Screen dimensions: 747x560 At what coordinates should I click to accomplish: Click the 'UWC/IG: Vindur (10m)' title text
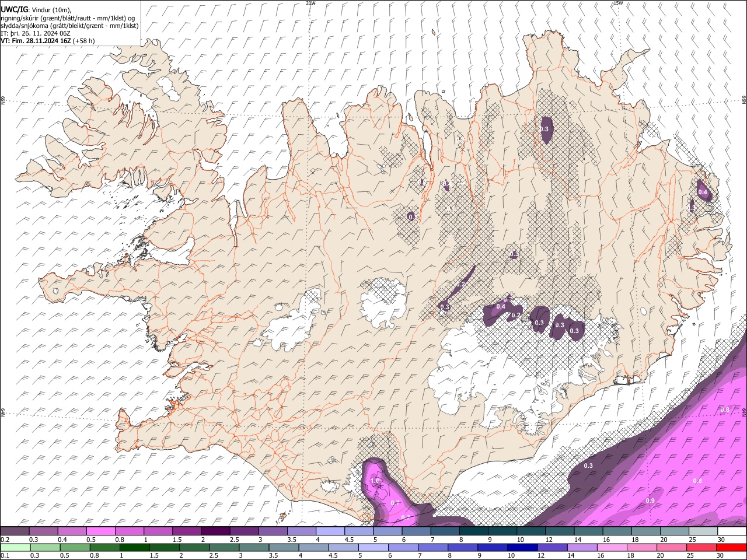point(36,9)
